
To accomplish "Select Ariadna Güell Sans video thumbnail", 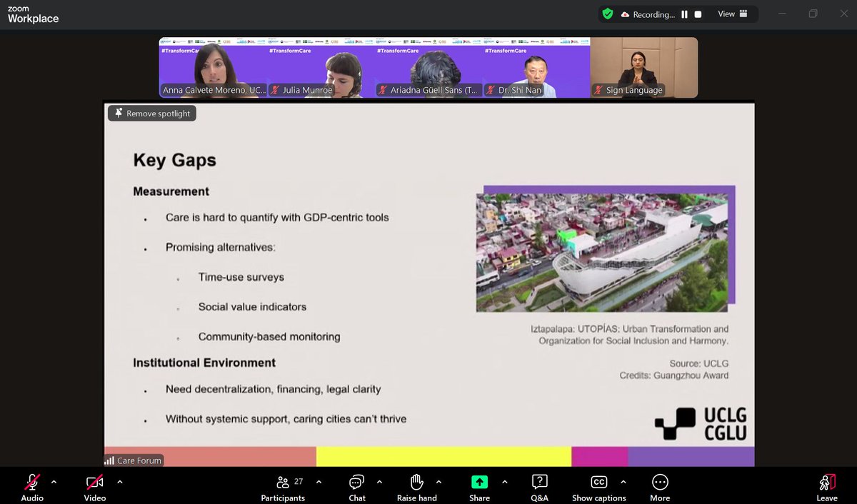I will pyautogui.click(x=429, y=67).
